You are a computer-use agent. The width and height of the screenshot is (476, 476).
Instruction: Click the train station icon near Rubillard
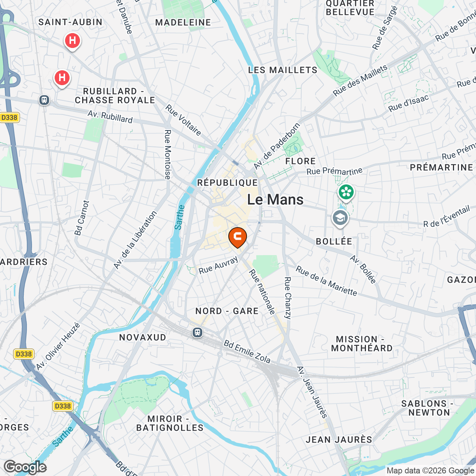(x=44, y=100)
